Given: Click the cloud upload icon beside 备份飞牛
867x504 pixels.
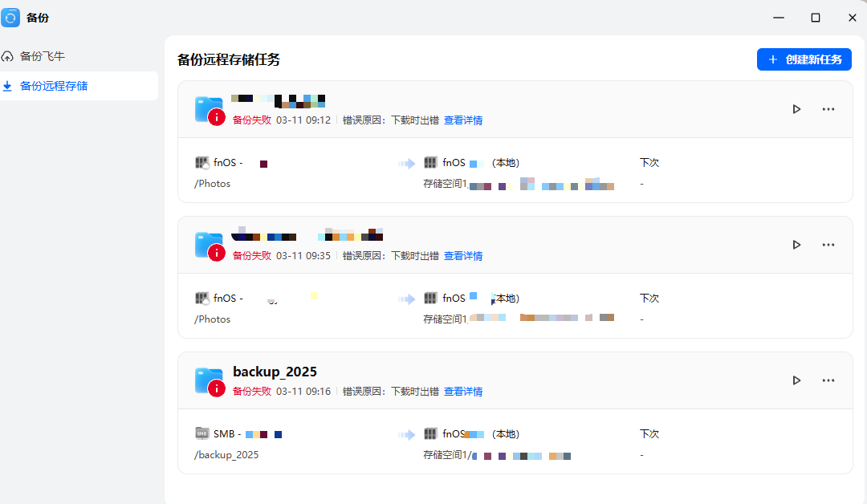Looking at the screenshot, I should click(x=7, y=56).
